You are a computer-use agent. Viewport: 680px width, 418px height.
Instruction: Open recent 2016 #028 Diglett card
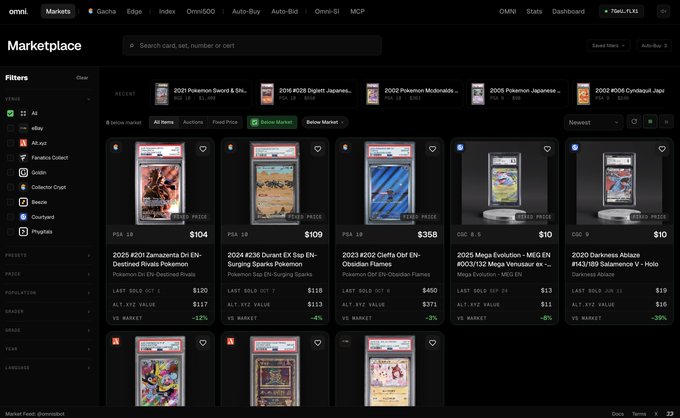pos(307,94)
